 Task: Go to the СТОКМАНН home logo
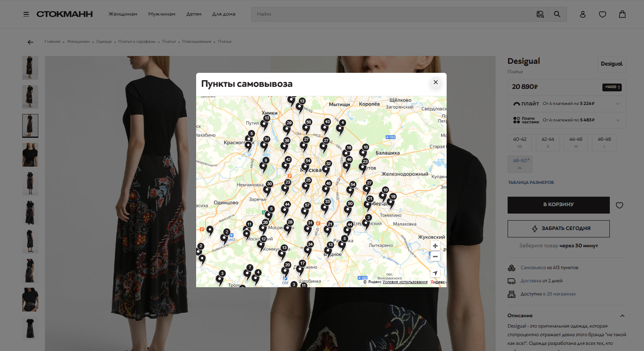click(x=65, y=14)
